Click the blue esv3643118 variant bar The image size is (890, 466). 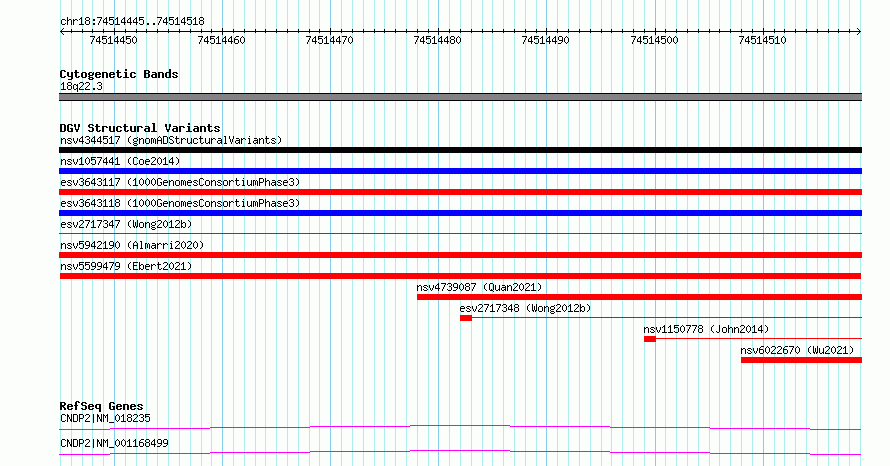(460, 213)
